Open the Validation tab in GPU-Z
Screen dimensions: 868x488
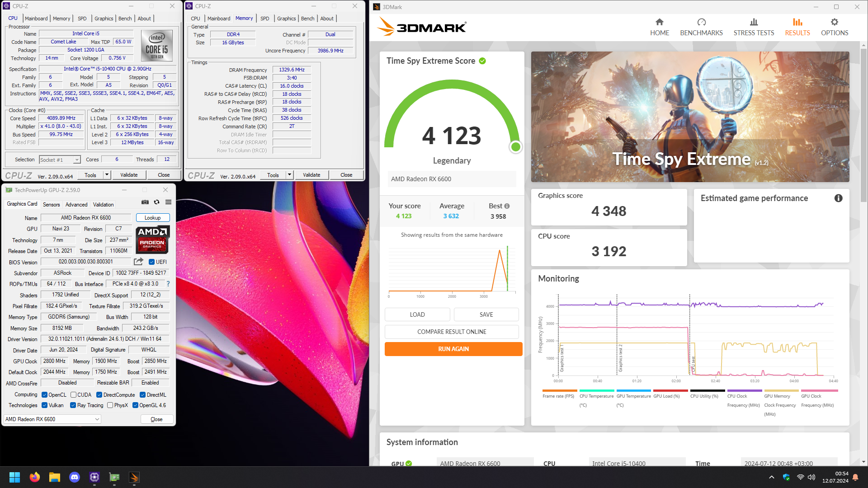[103, 205]
